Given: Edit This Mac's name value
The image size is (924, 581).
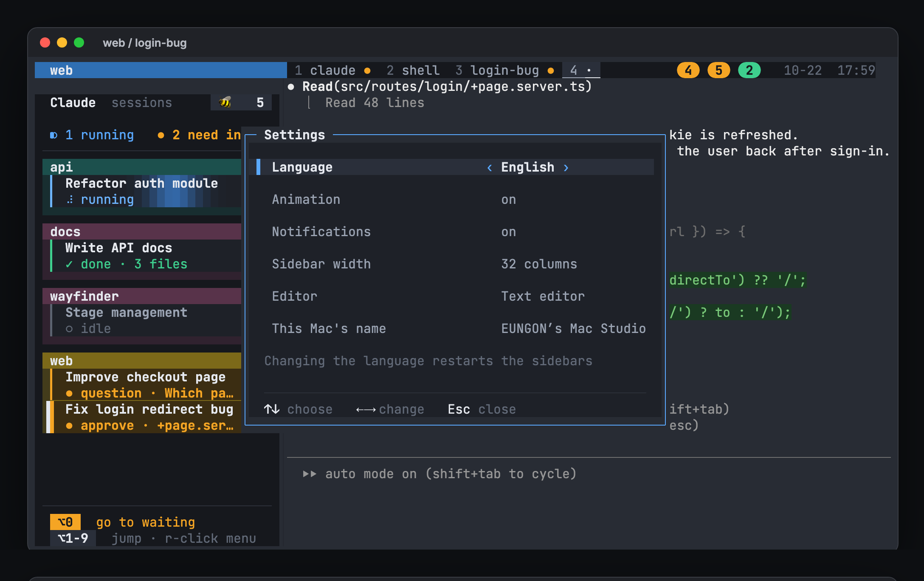Looking at the screenshot, I should tap(574, 329).
